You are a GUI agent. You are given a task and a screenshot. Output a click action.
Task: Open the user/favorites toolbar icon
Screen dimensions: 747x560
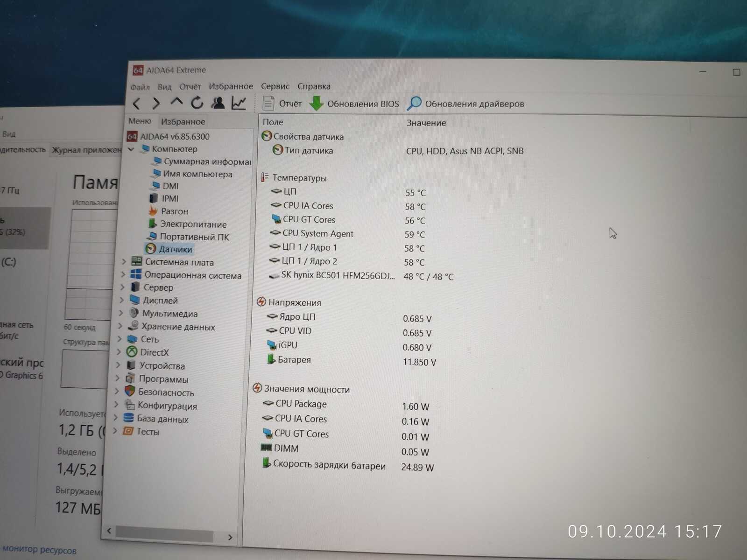coord(218,103)
